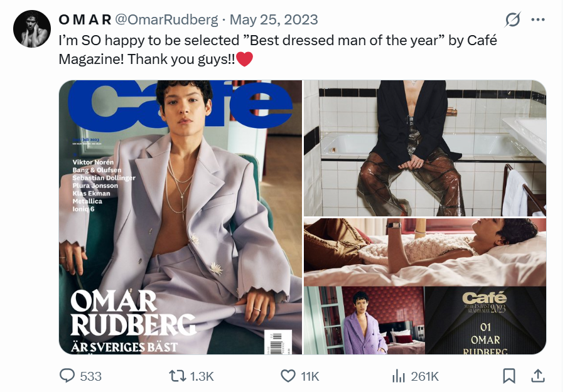Repost this tweet using the retweet icon
This screenshot has height=392, width=565.
[178, 376]
